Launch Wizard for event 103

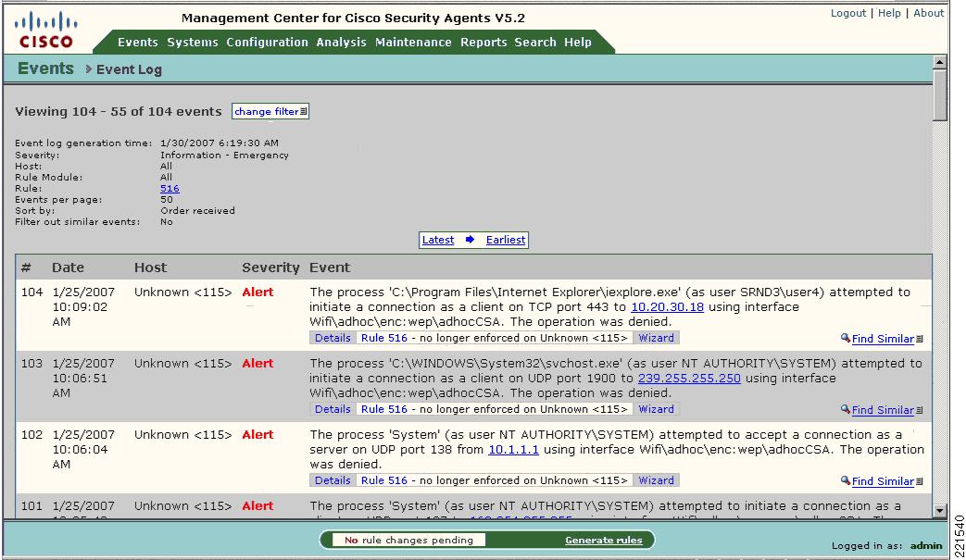click(x=656, y=409)
